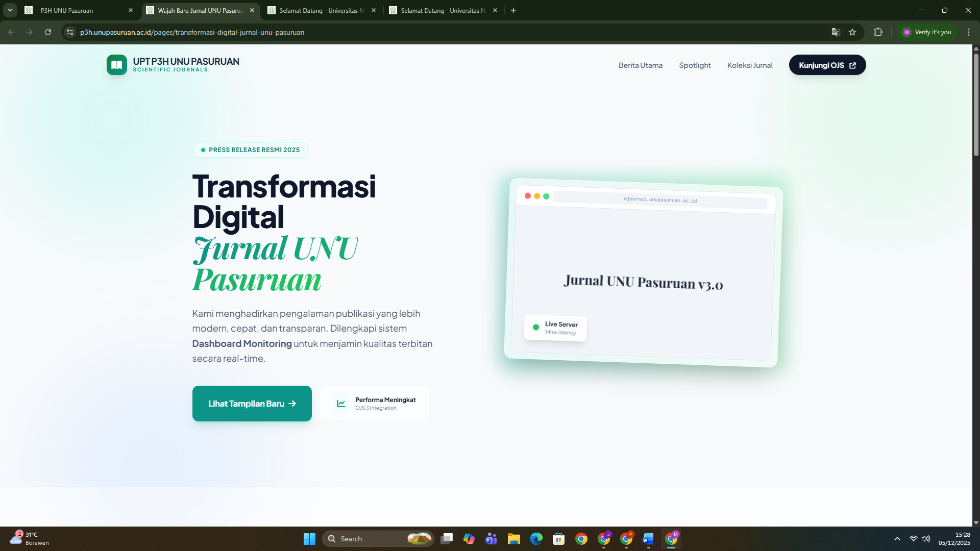Open site information icon in address bar

tap(70, 32)
